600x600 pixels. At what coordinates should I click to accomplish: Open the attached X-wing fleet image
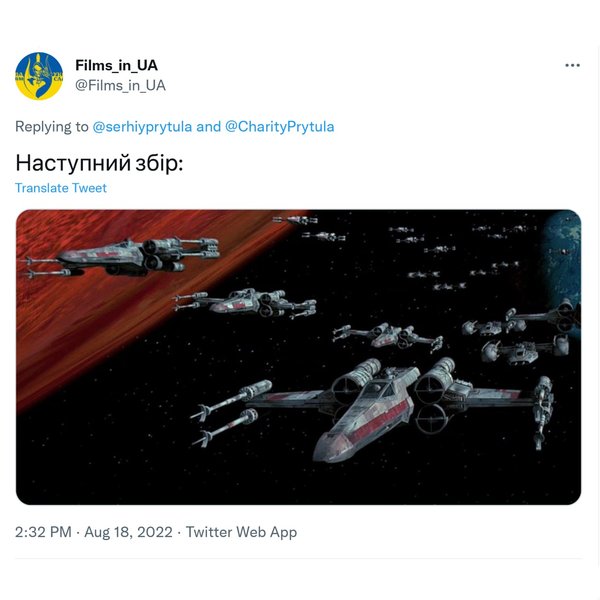298,357
